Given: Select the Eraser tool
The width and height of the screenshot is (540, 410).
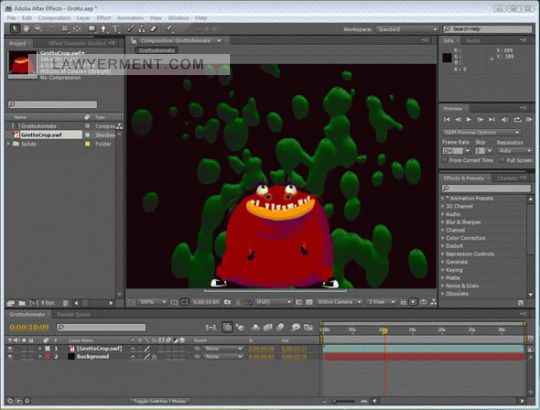Looking at the screenshot, I should click(x=153, y=29).
